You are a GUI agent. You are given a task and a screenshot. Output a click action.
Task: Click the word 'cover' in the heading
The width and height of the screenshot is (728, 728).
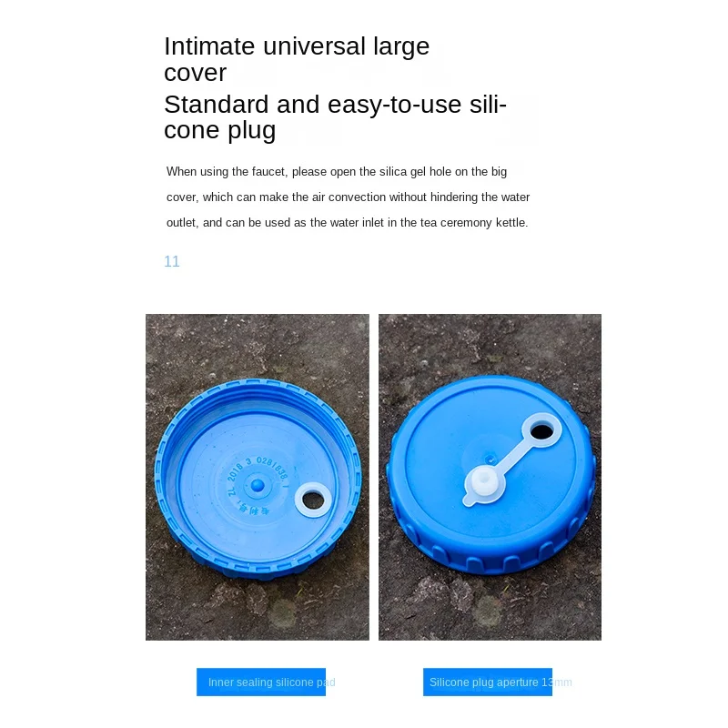196,73
